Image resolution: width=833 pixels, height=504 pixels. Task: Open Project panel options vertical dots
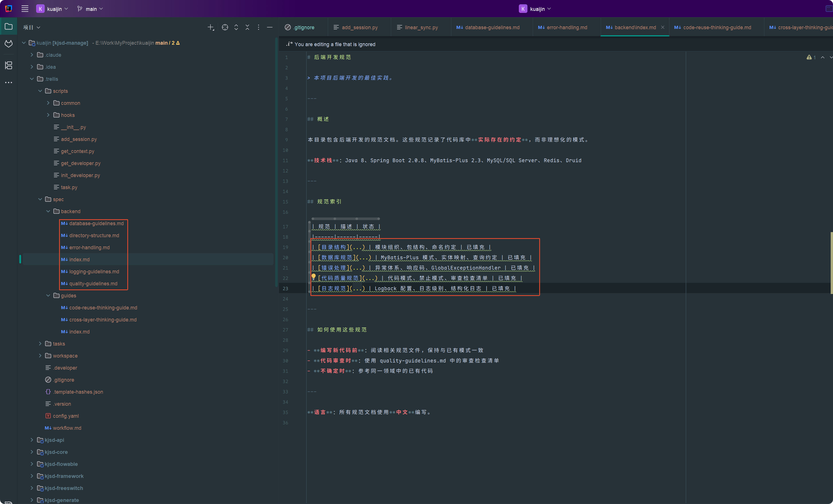pos(259,28)
